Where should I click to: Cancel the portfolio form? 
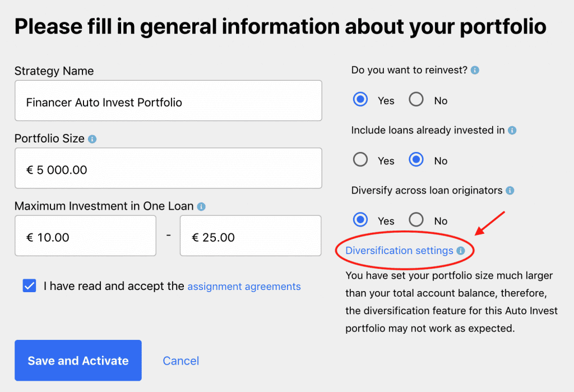pos(180,361)
